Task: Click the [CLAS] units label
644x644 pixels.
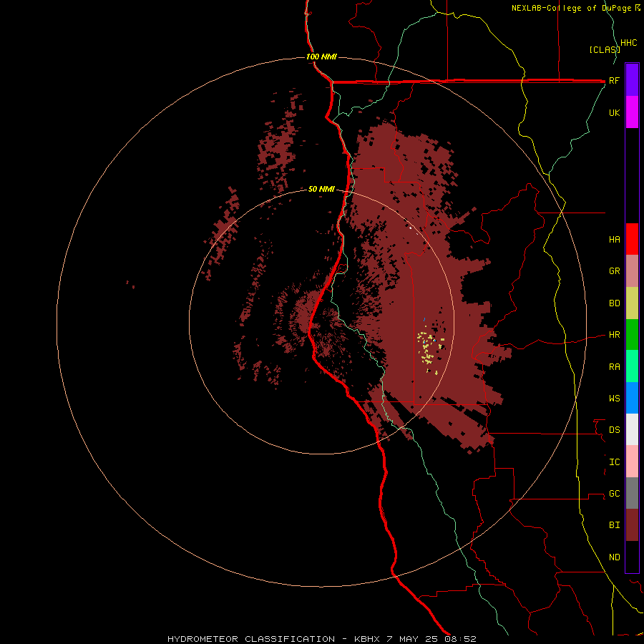Action: click(x=605, y=50)
